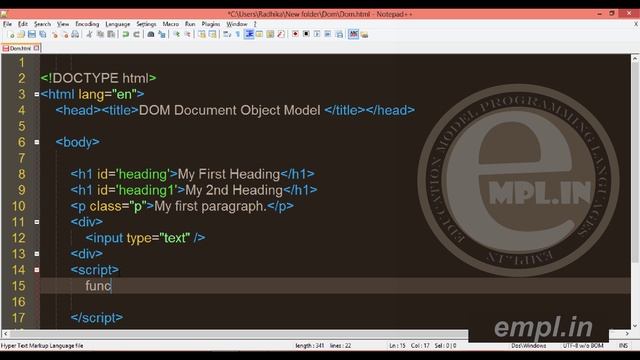Click the Open file folder icon
Image resolution: width=640 pixels, height=360 pixels.
click(21, 35)
